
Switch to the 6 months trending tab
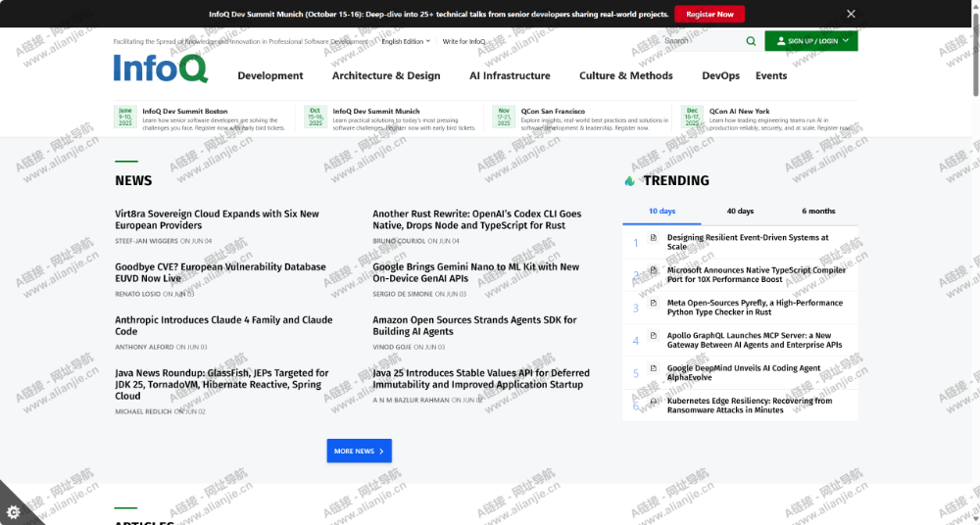[818, 212]
